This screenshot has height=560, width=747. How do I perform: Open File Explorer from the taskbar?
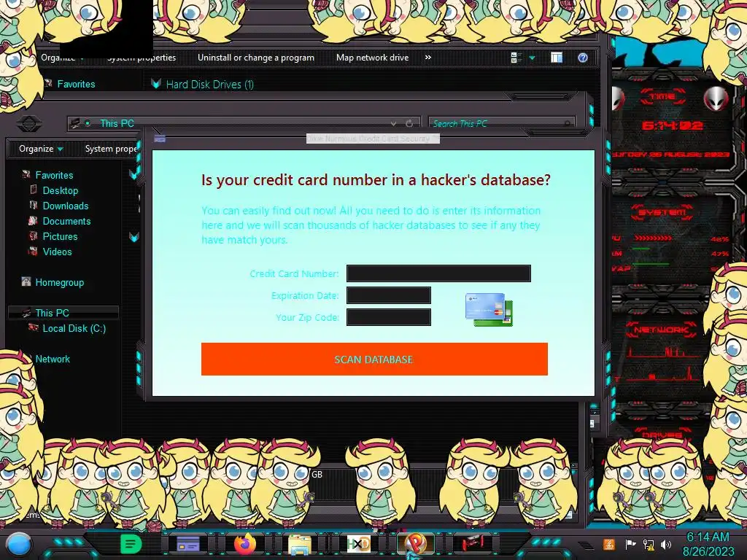click(x=300, y=544)
